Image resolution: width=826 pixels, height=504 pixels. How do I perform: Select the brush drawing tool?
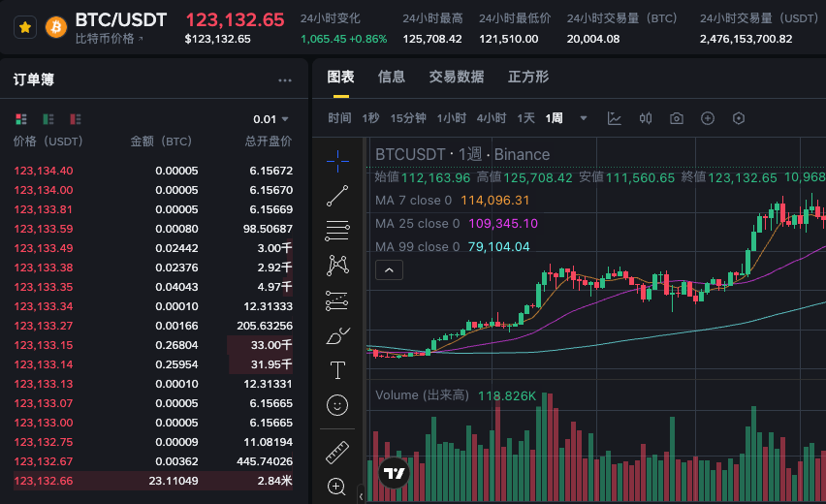click(337, 336)
